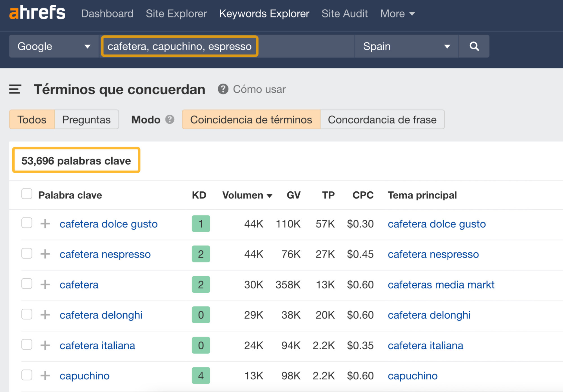The height and width of the screenshot is (392, 563).
Task: Open the Google search engine dropdown
Action: (54, 46)
